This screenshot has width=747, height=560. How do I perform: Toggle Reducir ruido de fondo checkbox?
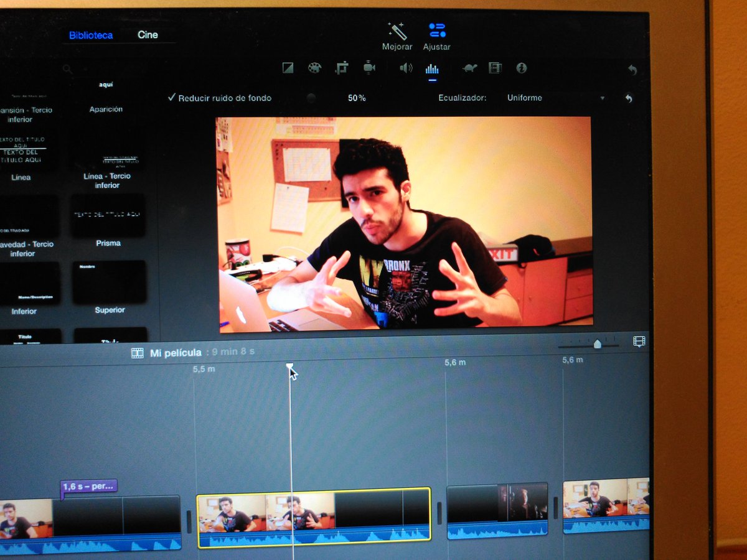[172, 98]
